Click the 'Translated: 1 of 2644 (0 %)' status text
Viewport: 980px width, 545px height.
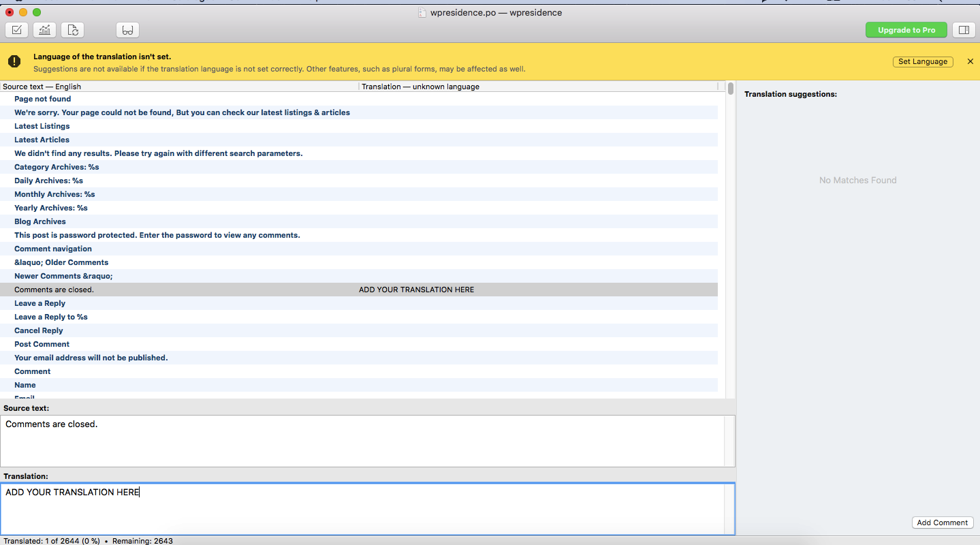pyautogui.click(x=52, y=541)
